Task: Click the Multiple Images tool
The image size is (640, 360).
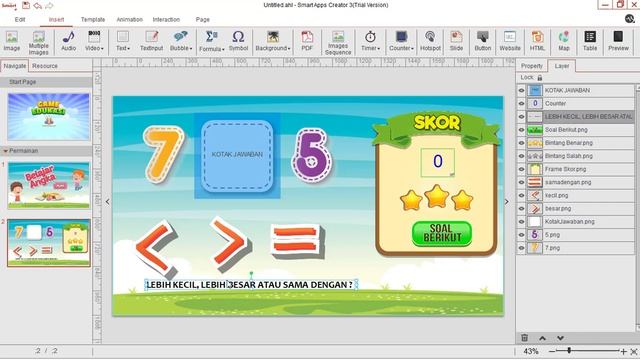Action: tap(38, 42)
